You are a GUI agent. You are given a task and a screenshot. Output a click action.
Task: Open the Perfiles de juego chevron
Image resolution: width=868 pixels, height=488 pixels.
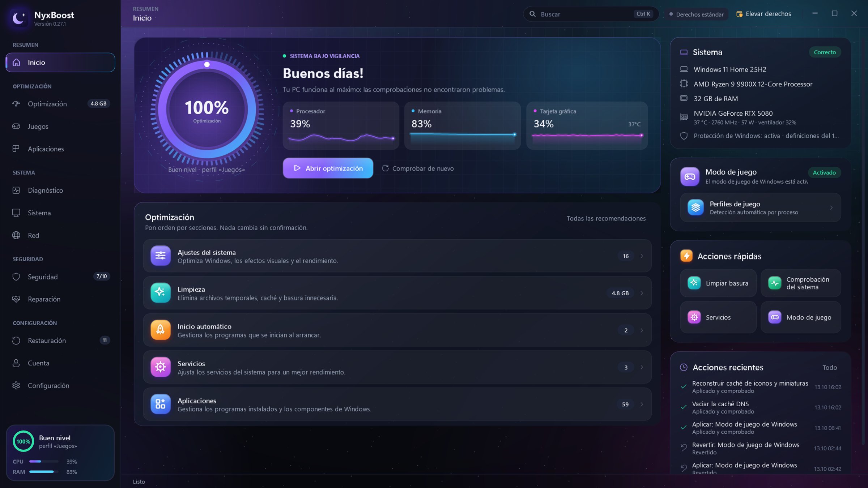coord(831,207)
